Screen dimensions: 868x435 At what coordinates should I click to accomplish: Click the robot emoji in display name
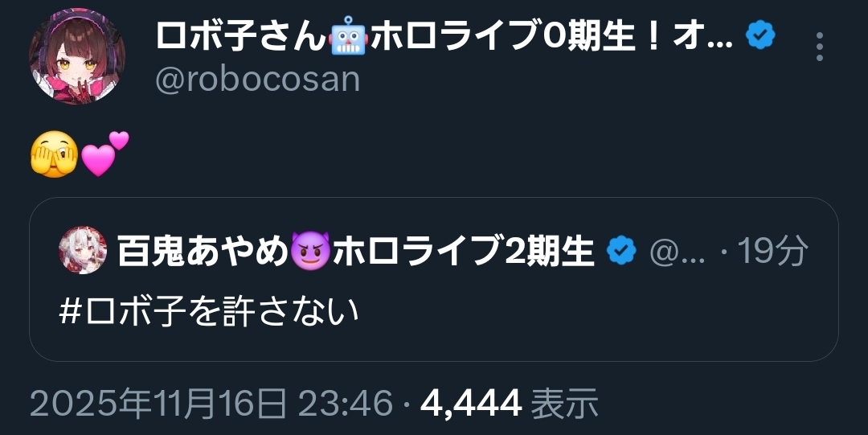[347, 36]
